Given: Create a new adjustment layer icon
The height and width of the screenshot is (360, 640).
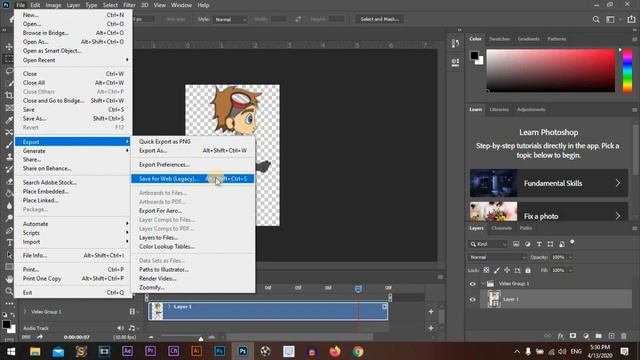Looking at the screenshot, I should point(586,336).
